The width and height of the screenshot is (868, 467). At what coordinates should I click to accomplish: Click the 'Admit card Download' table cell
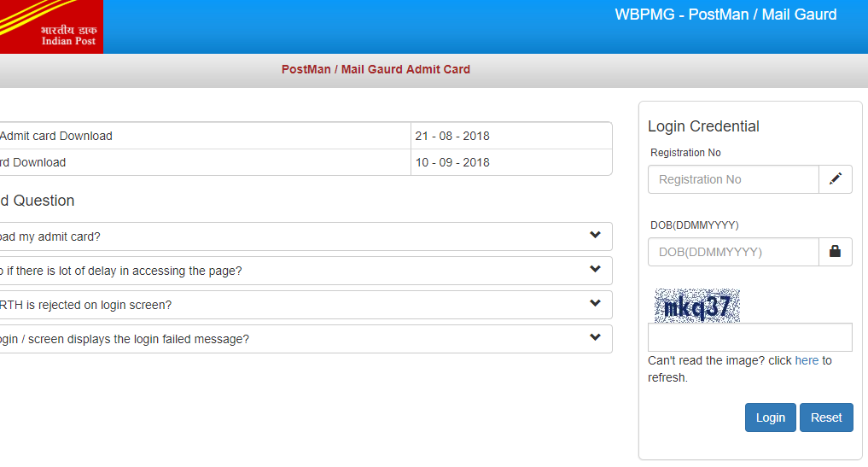205,136
